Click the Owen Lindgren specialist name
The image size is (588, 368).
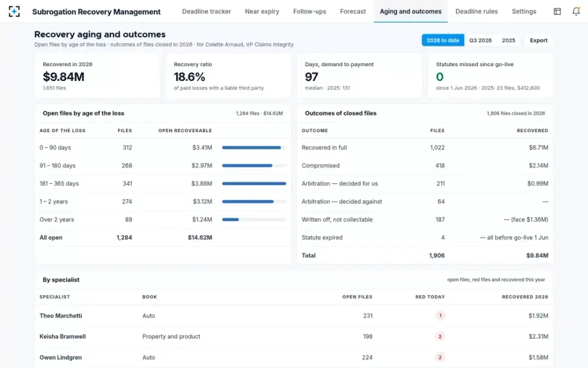point(61,358)
